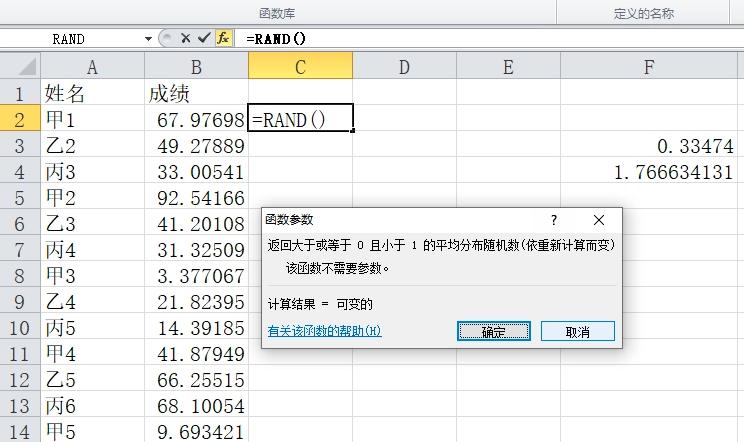Click the Insert Function fx icon
744x442 pixels.
click(x=224, y=38)
